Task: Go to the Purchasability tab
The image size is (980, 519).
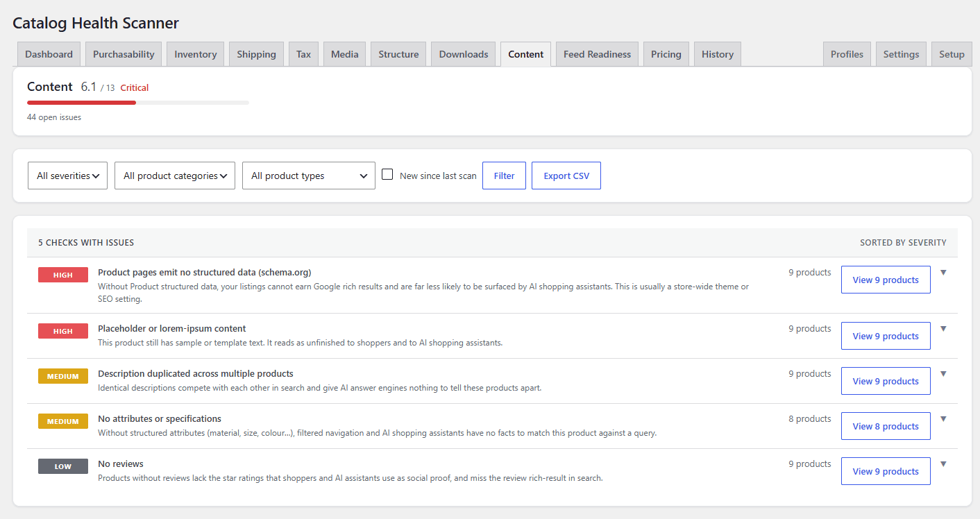Action: click(124, 54)
